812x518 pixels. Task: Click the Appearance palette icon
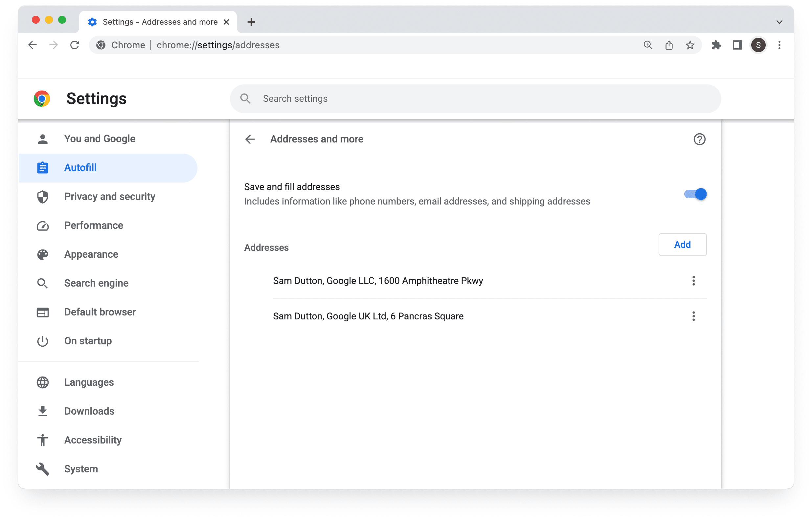tap(43, 254)
